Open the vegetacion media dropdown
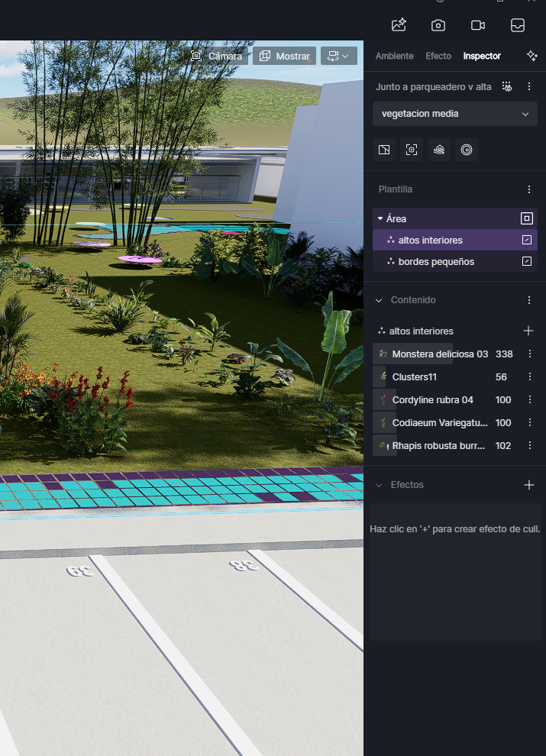This screenshot has height=756, width=546. point(455,114)
